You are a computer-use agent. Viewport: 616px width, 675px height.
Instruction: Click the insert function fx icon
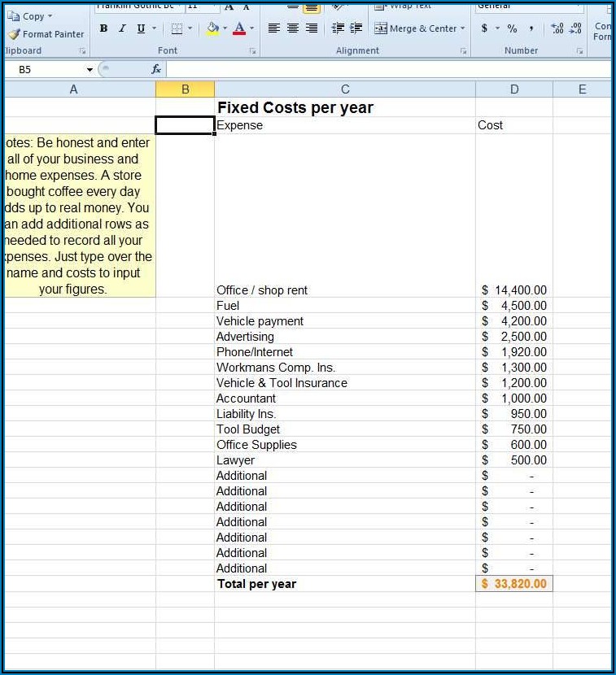click(156, 70)
